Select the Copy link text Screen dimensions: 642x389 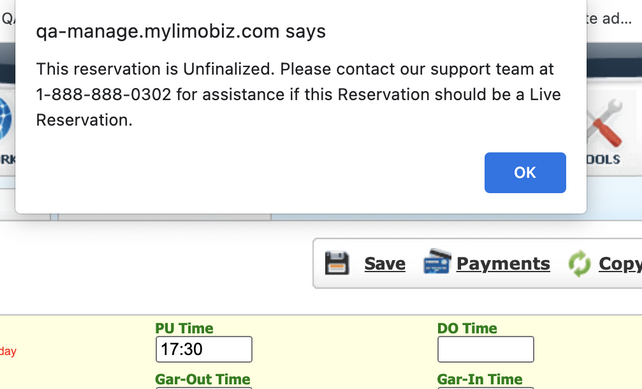620,264
